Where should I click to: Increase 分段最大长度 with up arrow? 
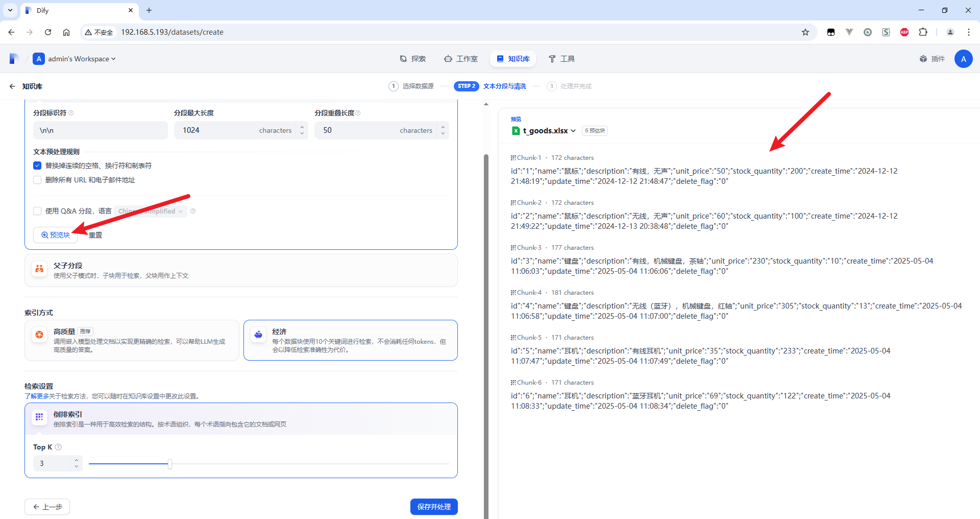tap(302, 127)
